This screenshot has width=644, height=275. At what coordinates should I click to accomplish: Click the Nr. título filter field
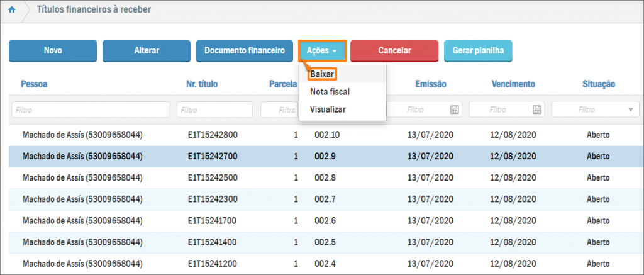(216, 110)
